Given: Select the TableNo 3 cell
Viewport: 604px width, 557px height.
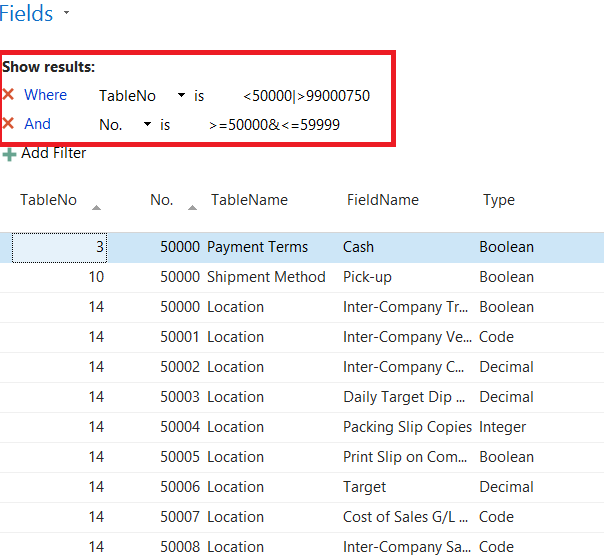Looking at the screenshot, I should click(x=59, y=247).
